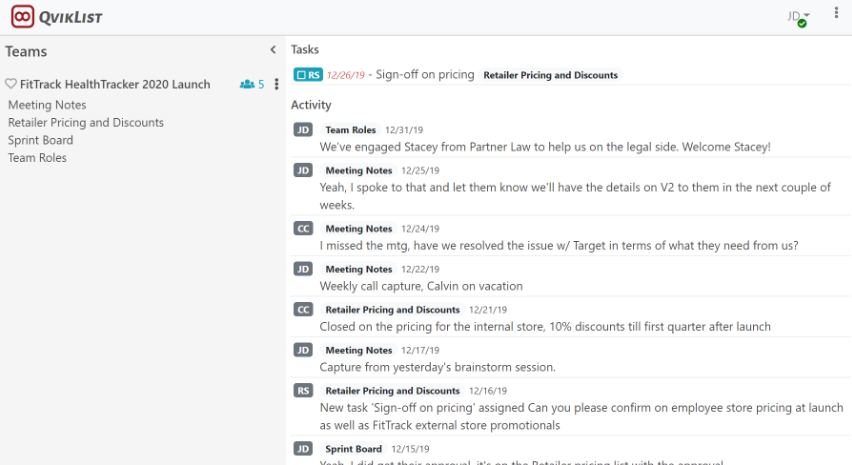Image resolution: width=852 pixels, height=465 pixels.
Task: Click Team Roles tag on 12/31/19 activity
Action: 350,130
